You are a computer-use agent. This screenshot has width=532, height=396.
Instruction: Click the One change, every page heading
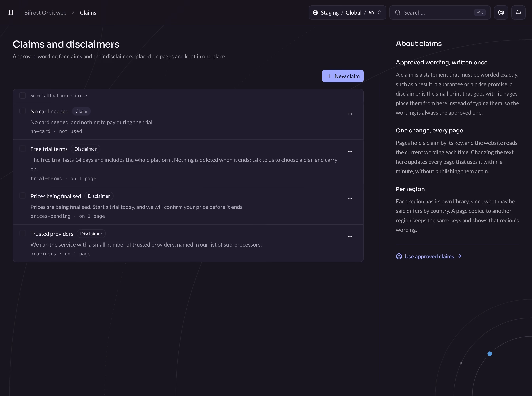click(429, 131)
